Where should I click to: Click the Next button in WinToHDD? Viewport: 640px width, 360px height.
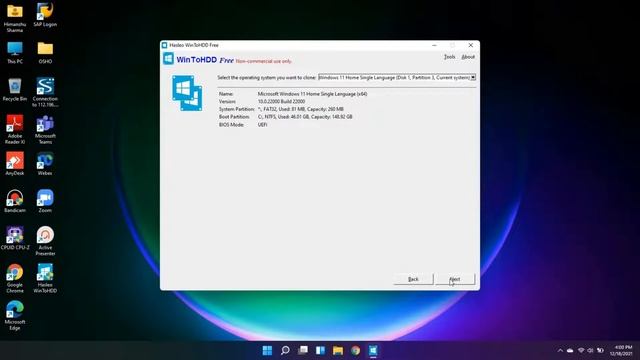(x=455, y=279)
